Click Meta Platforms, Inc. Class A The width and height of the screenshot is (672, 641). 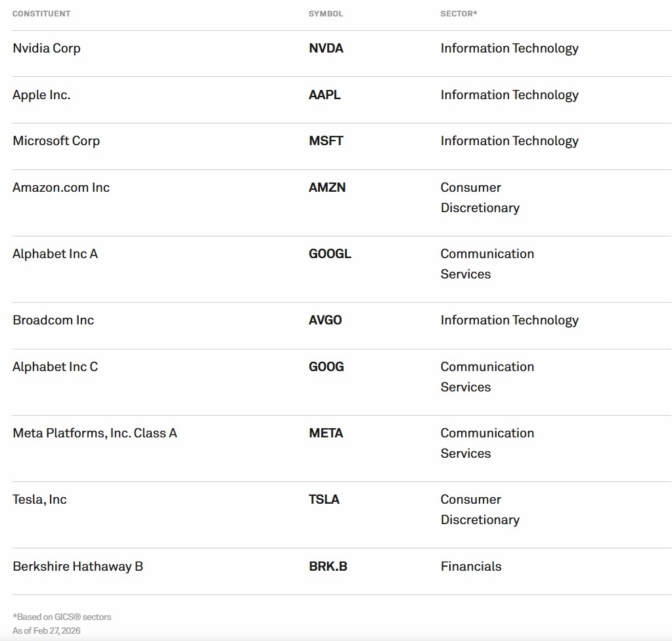[95, 433]
